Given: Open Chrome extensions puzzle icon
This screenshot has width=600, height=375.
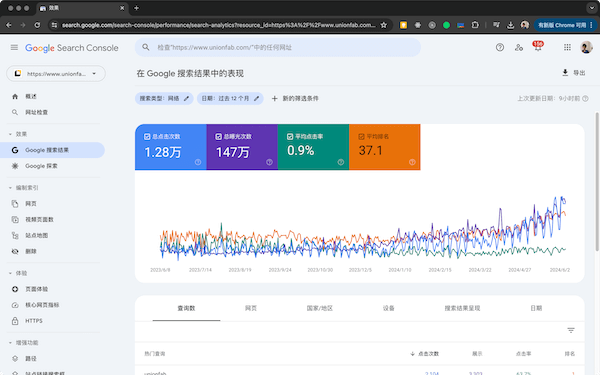Looking at the screenshot, I should [x=475, y=25].
